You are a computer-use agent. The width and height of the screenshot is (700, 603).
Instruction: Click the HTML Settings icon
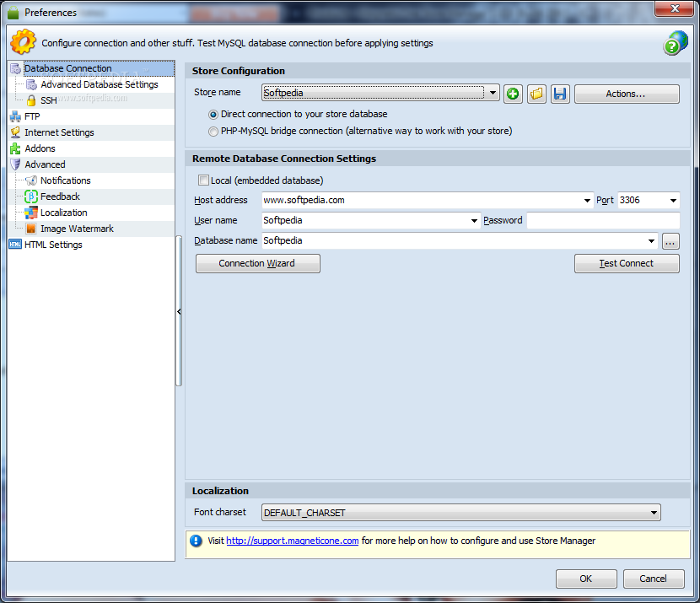click(x=16, y=245)
